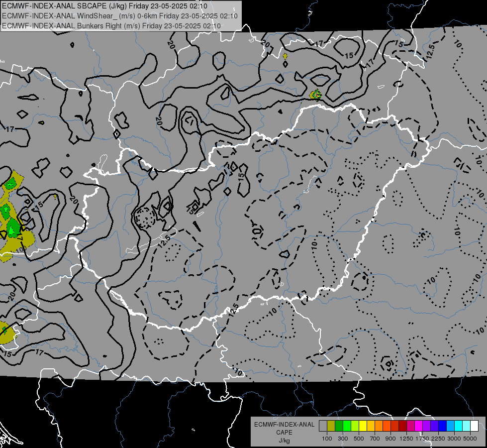The height and width of the screenshot is (448, 487).
Task: Click the Bunkers Right (m/s) title line
Action: point(111,26)
